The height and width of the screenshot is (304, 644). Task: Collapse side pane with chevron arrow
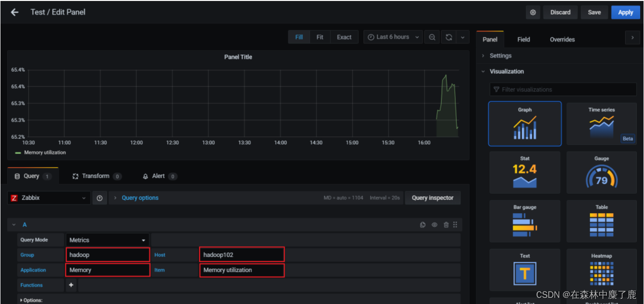[632, 37]
